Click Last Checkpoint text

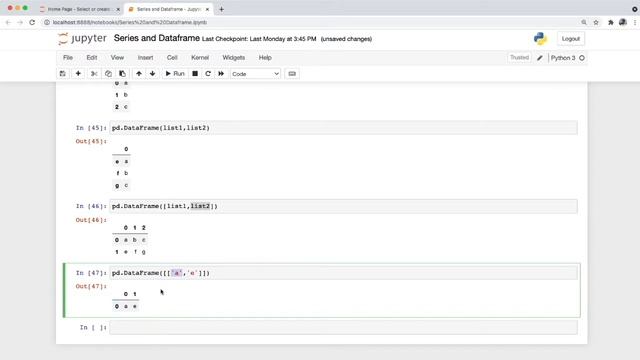point(259,39)
